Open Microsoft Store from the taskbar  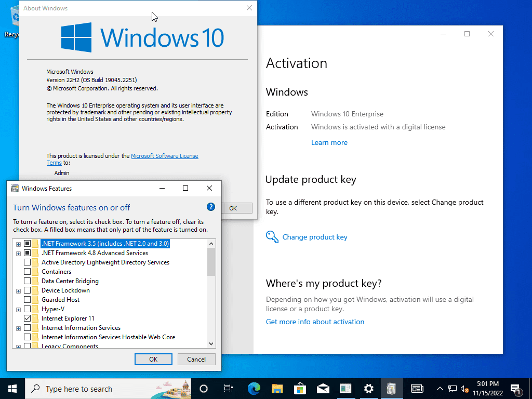tap(300, 389)
